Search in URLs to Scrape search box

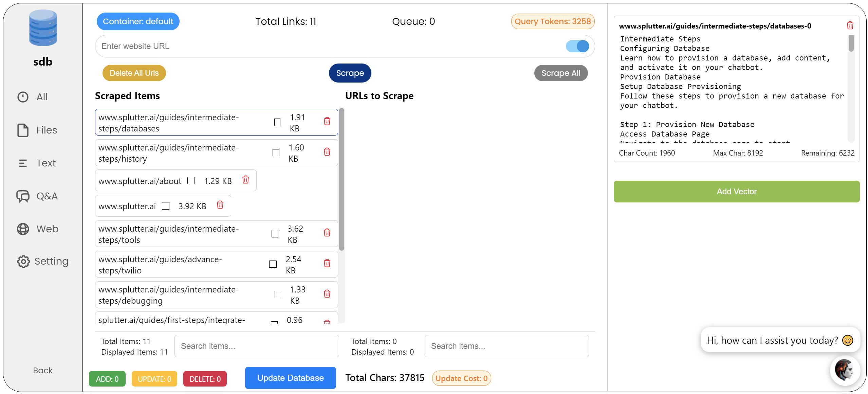tap(506, 346)
